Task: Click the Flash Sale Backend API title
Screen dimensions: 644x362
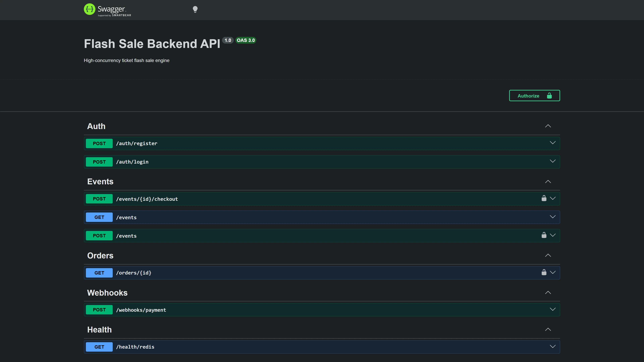Action: pyautogui.click(x=152, y=44)
